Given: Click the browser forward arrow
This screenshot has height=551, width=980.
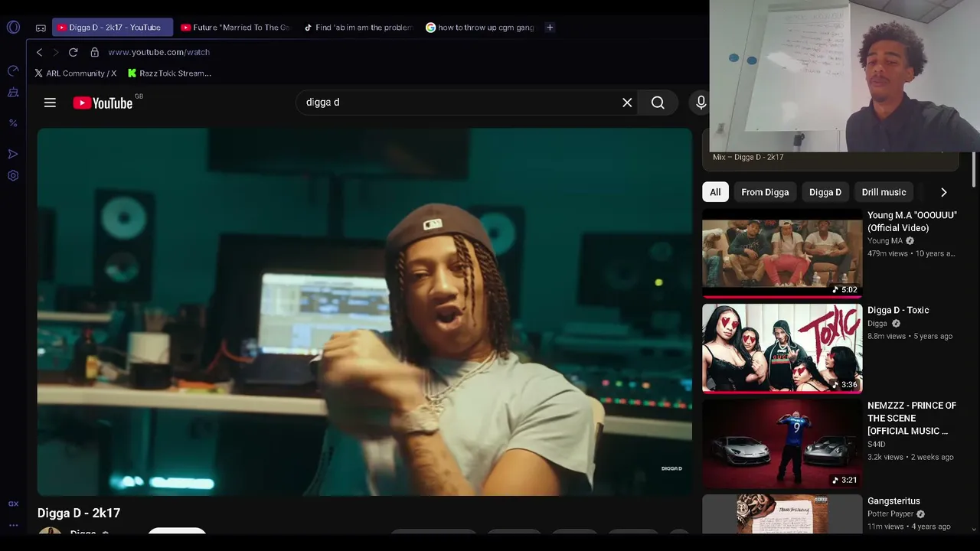Looking at the screenshot, I should [x=55, y=52].
